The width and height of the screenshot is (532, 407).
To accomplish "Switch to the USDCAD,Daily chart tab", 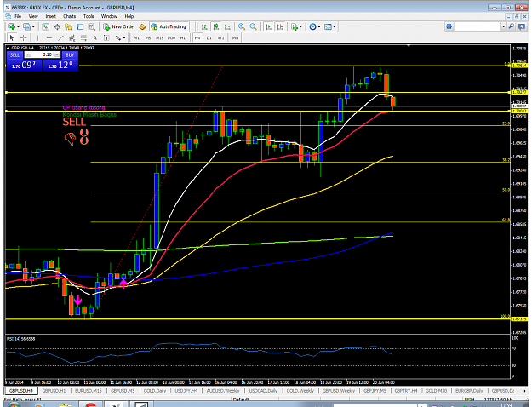I will [x=263, y=391].
